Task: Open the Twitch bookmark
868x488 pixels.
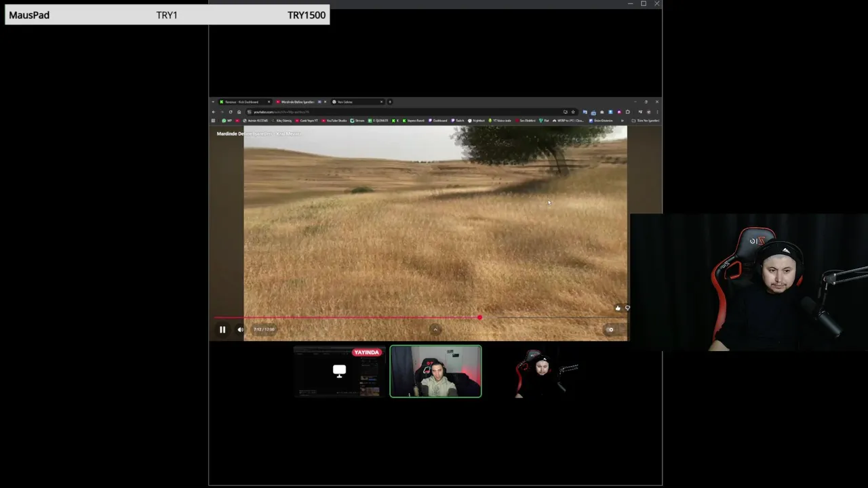Action: 458,121
